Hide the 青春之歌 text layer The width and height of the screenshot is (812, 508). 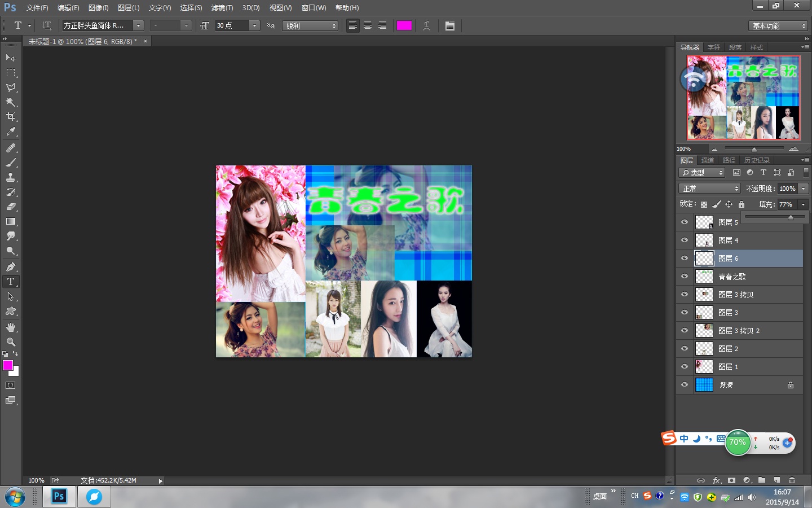coord(685,277)
